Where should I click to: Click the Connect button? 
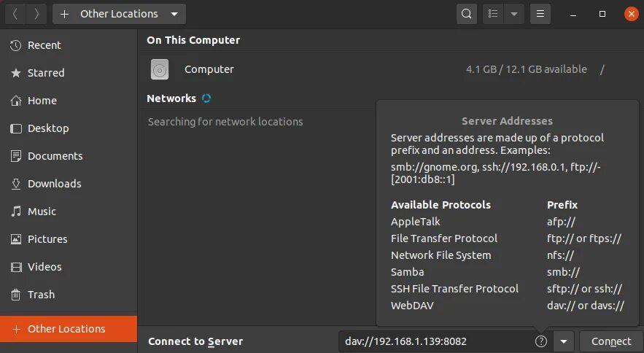611,341
